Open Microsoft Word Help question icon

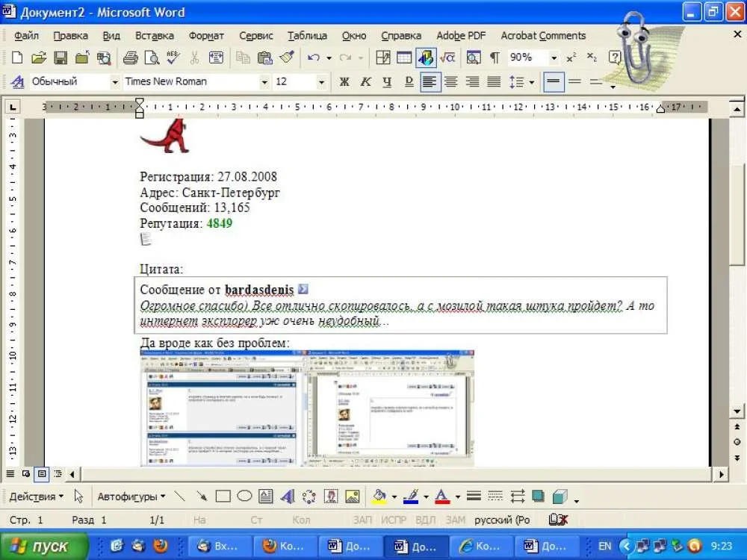(x=615, y=57)
